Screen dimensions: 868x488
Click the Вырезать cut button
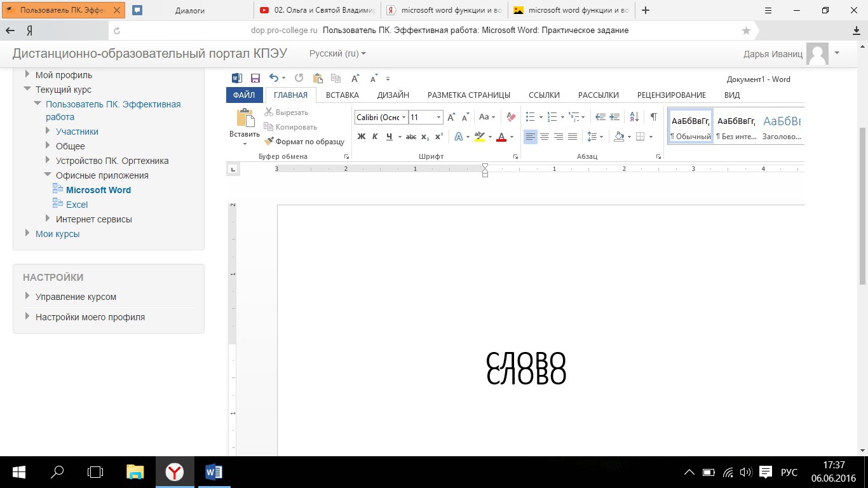click(x=287, y=112)
